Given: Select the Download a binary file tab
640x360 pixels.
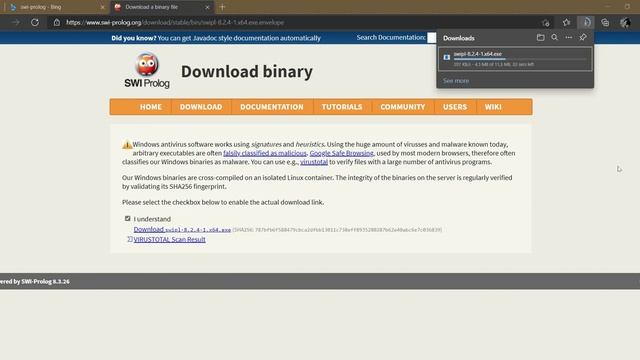Looking at the screenshot, I should [x=161, y=7].
